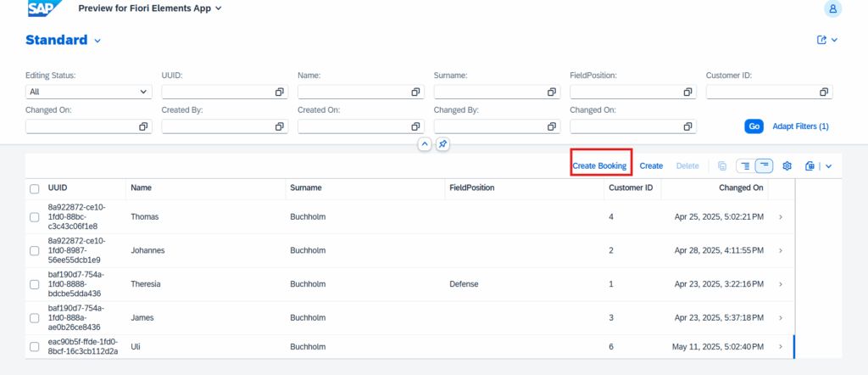This screenshot has width=868, height=375.
Task: Open value help for UUID filter
Action: 280,92
